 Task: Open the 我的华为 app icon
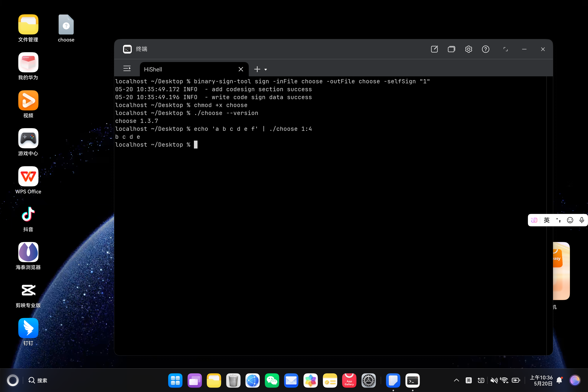coord(28,62)
